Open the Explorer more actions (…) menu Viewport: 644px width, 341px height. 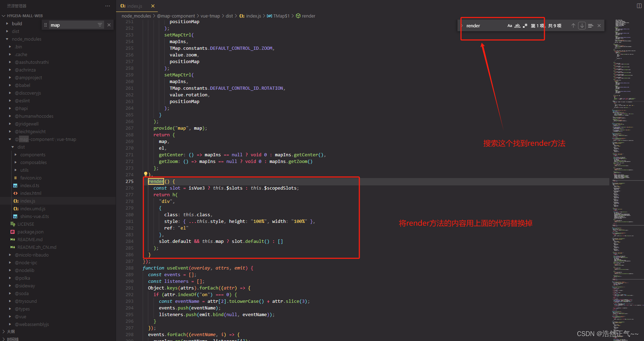(107, 6)
